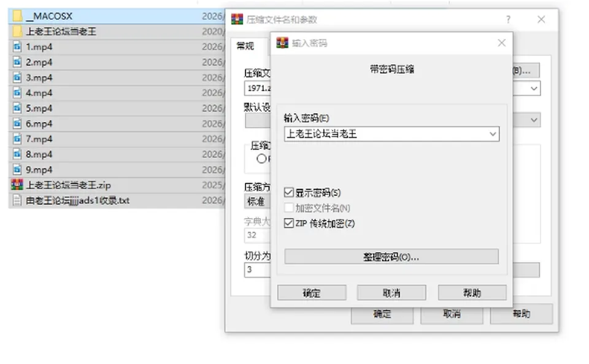
Task: Click the password text in 输入密码 field
Action: (x=322, y=134)
